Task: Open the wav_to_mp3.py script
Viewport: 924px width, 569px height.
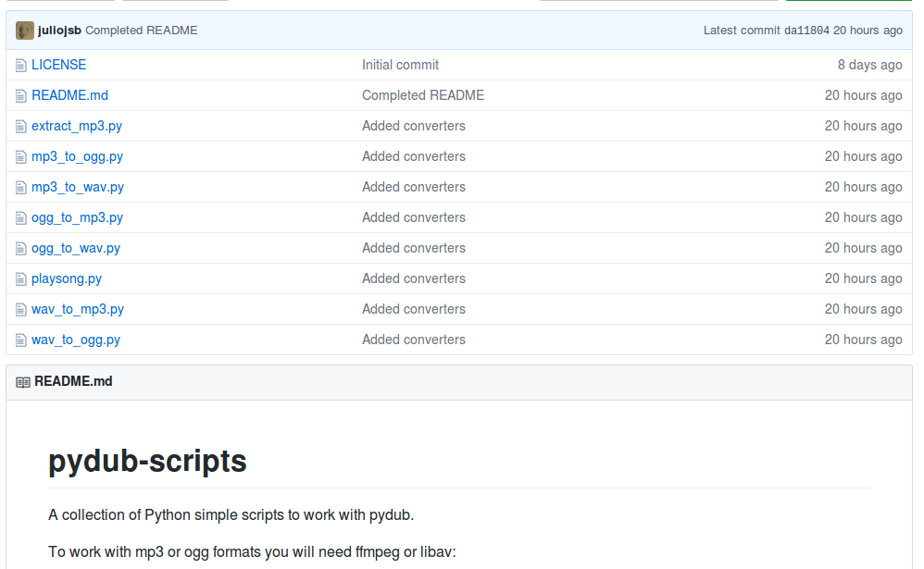Action: (78, 309)
